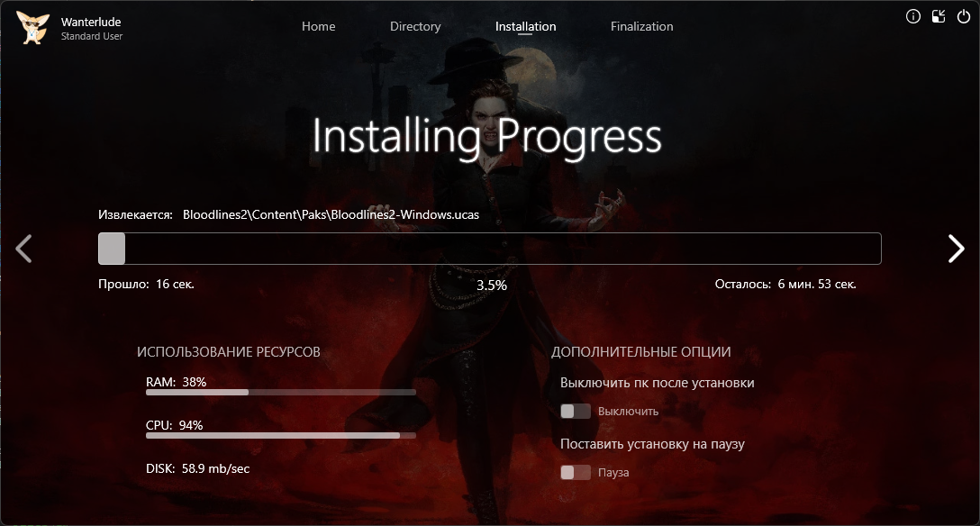This screenshot has width=980, height=526.
Task: Click the minimize-to-corner arrow icon
Action: click(x=939, y=16)
